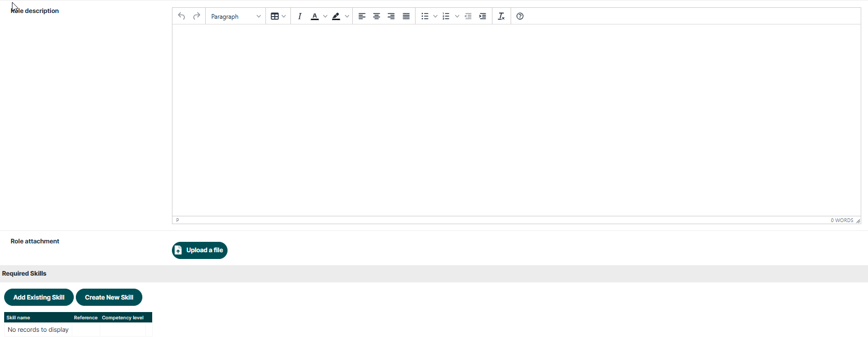
Task: Align text left
Action: point(362,16)
